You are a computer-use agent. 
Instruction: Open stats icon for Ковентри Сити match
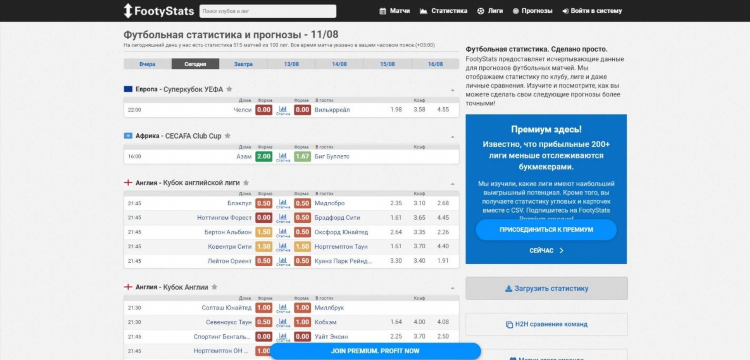click(283, 246)
